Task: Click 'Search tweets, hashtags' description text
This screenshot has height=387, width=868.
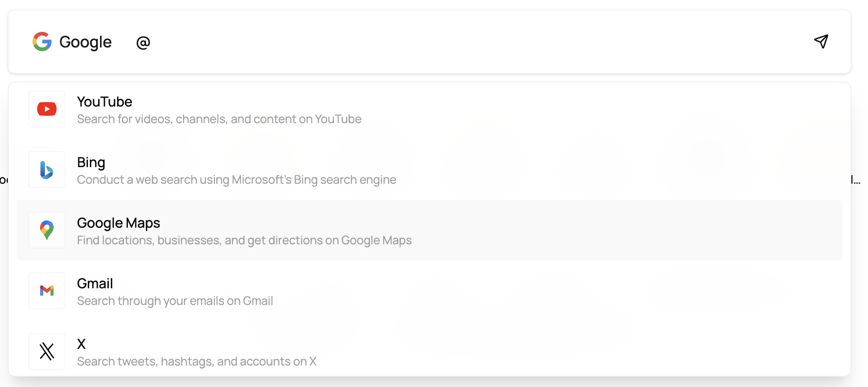Action: tap(197, 362)
